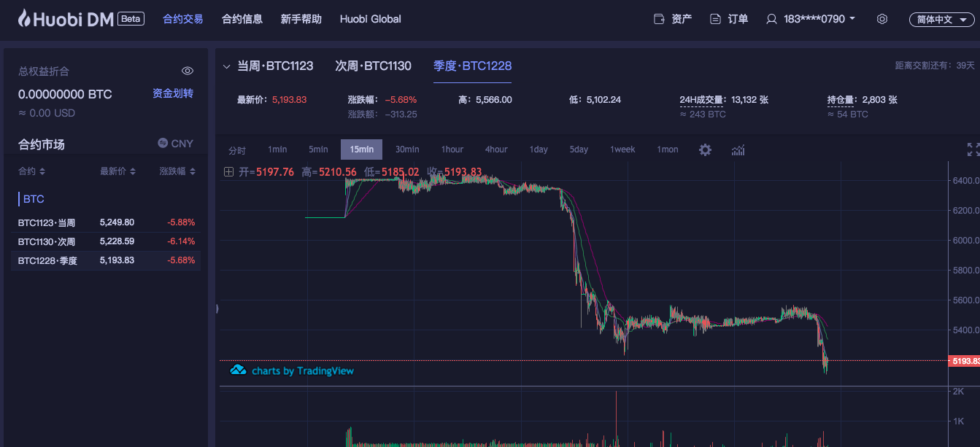The height and width of the screenshot is (447, 980).
Task: Click the Beta badge
Action: (131, 19)
